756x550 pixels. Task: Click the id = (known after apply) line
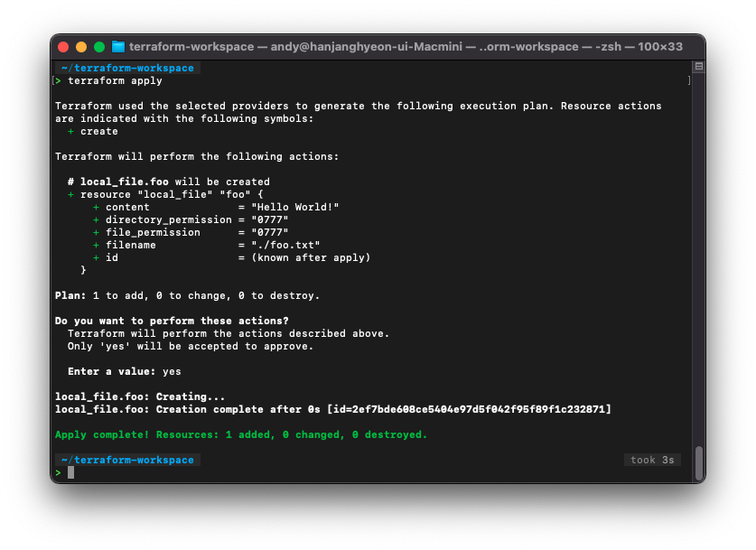coord(232,258)
